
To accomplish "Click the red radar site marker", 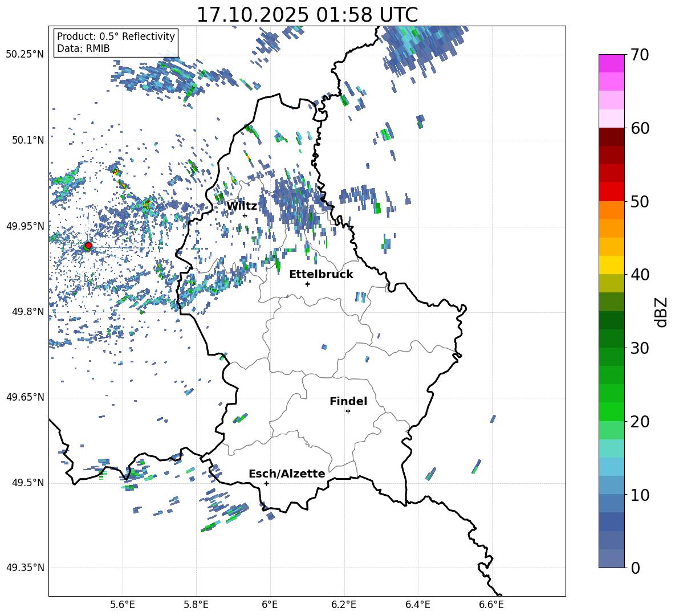I will point(88,245).
